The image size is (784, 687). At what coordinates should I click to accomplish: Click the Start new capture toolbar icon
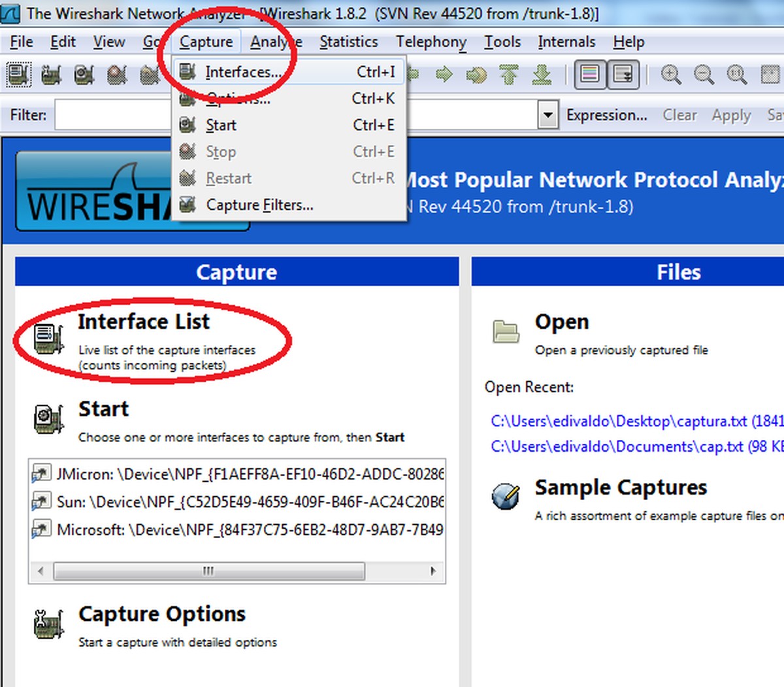(84, 75)
